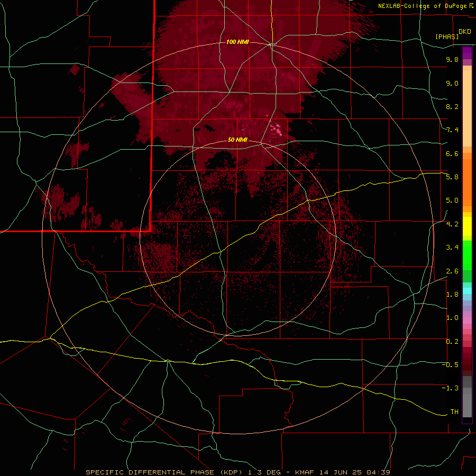This screenshot has height=476, width=476.
Task: Click the 1.8 value on color scale
Action: click(452, 295)
